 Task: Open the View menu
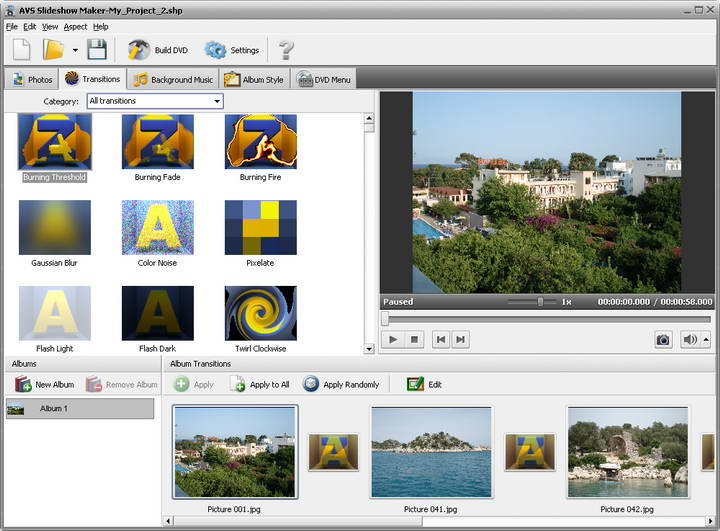(50, 27)
